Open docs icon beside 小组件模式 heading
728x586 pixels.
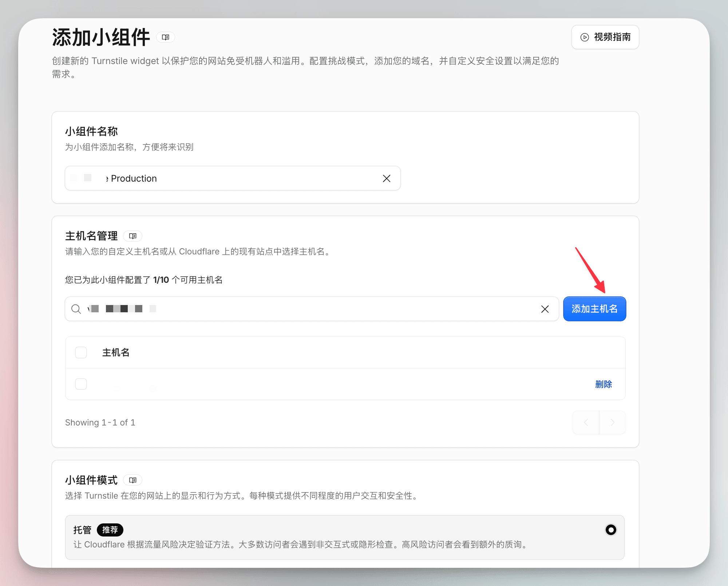point(133,480)
